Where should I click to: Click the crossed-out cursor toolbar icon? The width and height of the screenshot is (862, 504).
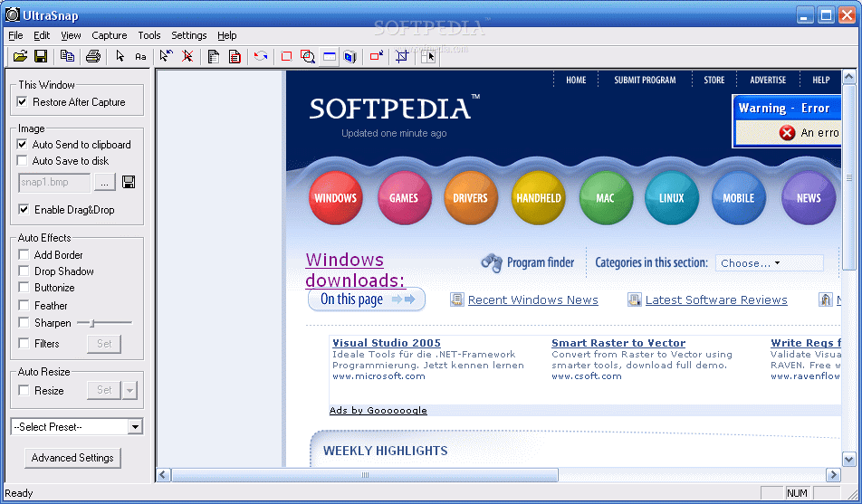[x=187, y=56]
